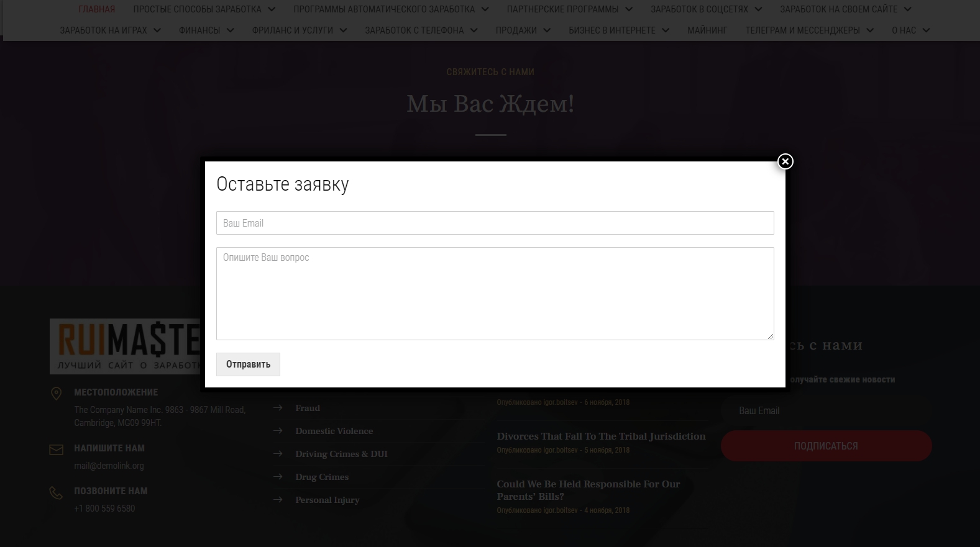980x547 pixels.
Task: Open ФРИЛАНС И УСЛУГИ menu
Action: click(292, 30)
